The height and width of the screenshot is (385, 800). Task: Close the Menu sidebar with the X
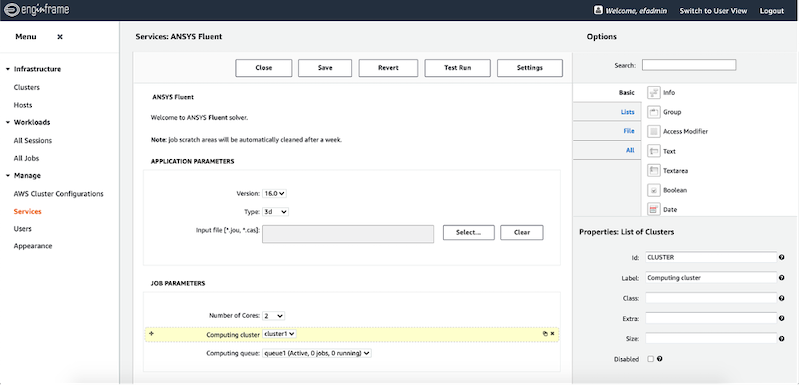click(60, 37)
